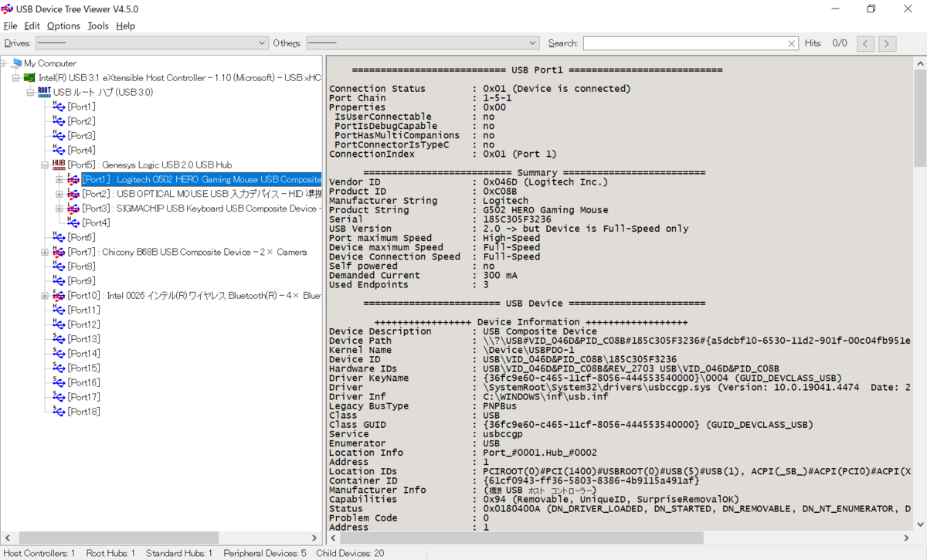This screenshot has height=560, width=927.
Task: Click the USB OPTICAL MOUSE device icon
Action: 73,194
